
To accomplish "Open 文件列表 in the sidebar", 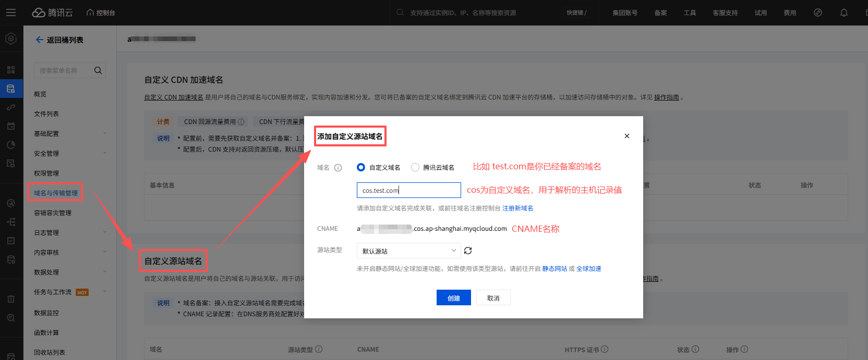I will tap(46, 114).
